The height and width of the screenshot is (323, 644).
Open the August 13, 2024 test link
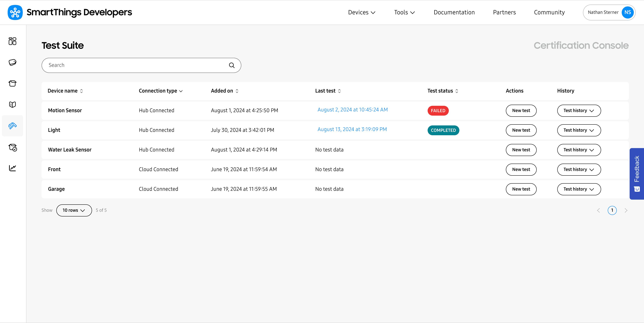tap(352, 129)
